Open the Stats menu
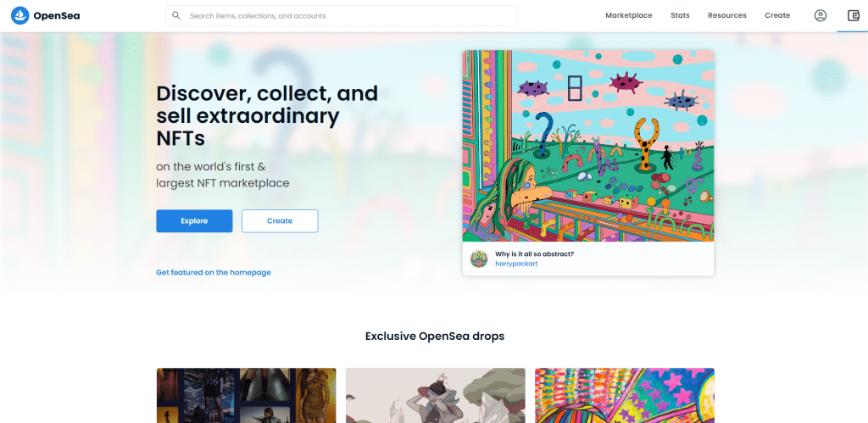 680,15
